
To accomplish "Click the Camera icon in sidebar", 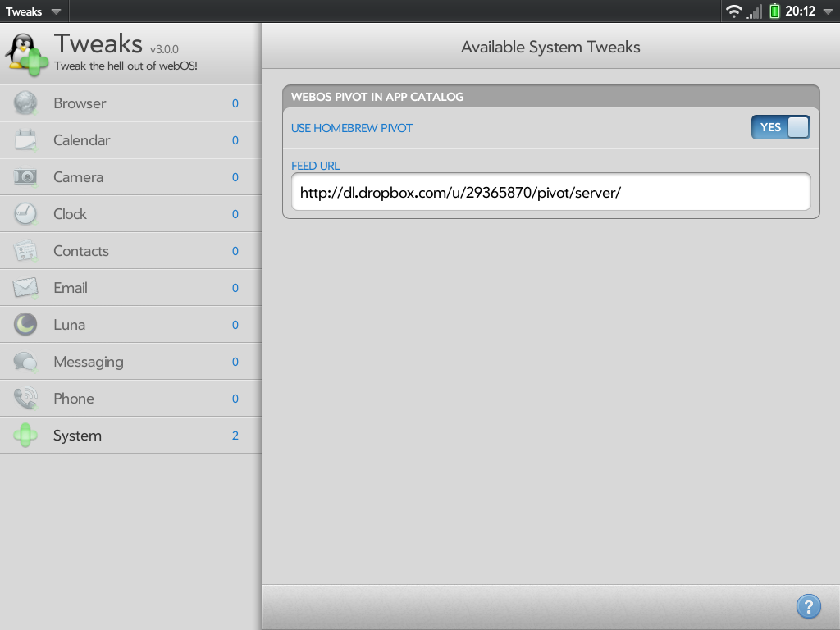I will [x=25, y=177].
